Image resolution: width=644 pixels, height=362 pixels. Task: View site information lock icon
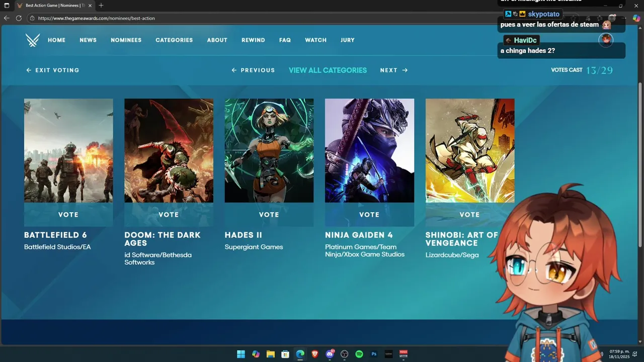click(32, 18)
